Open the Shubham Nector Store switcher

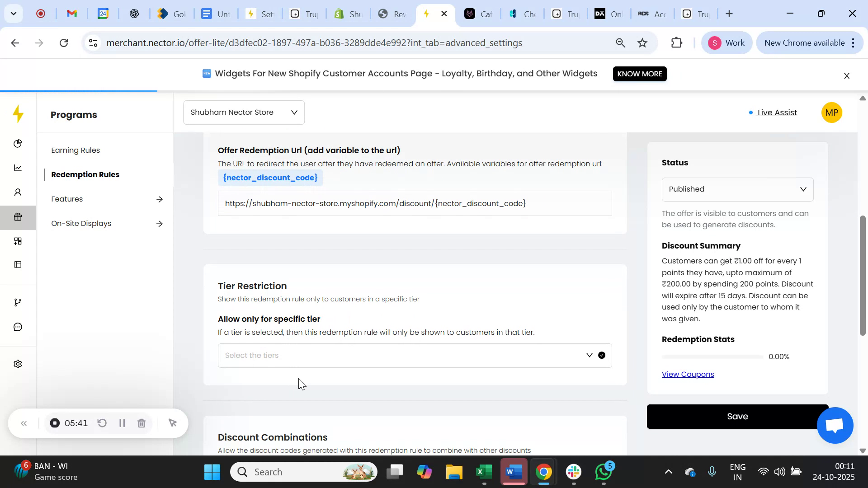tap(244, 112)
